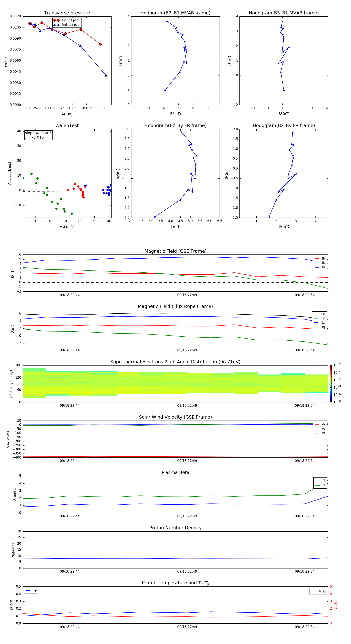
Task: Click the 'Bx(nT)' x-axis label of hodogram
Action: tap(284, 227)
